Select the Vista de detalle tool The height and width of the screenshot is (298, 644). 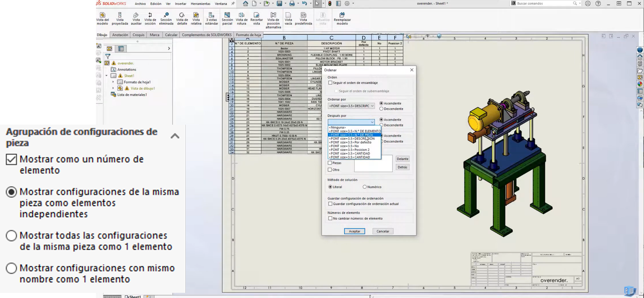182,18
